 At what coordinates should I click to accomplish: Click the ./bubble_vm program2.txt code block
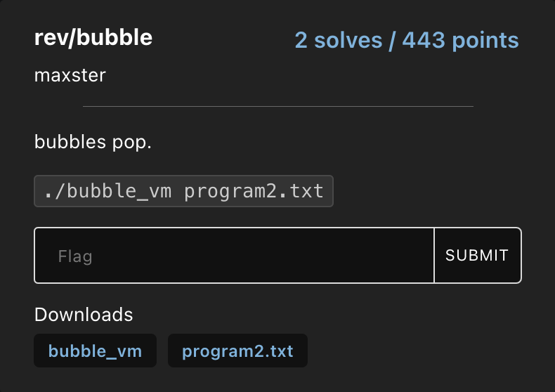tap(183, 191)
